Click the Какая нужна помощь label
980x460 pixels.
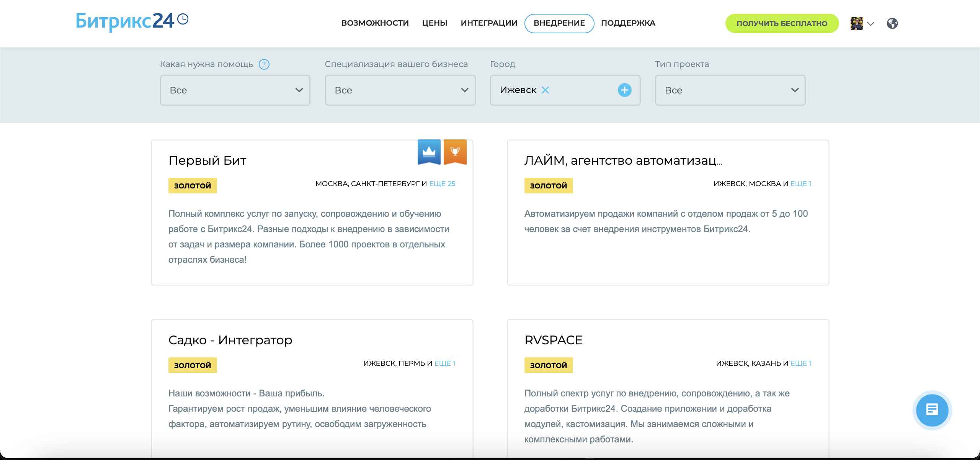(206, 64)
